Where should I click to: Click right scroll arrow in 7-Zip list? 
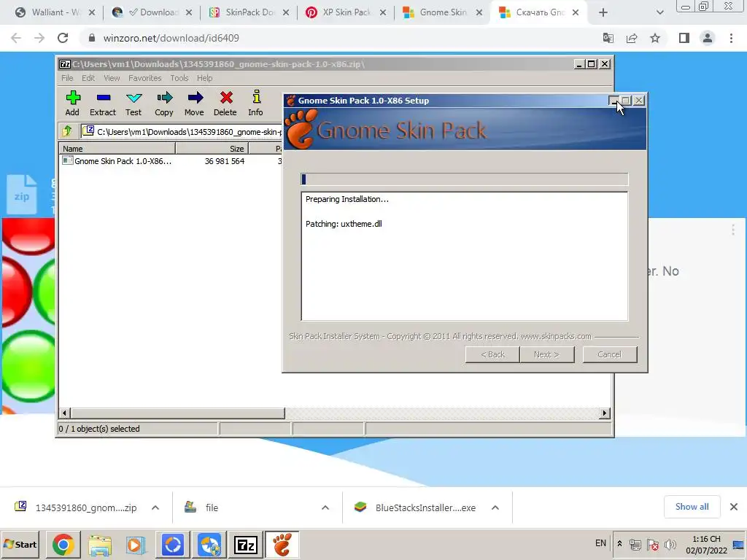pos(605,413)
